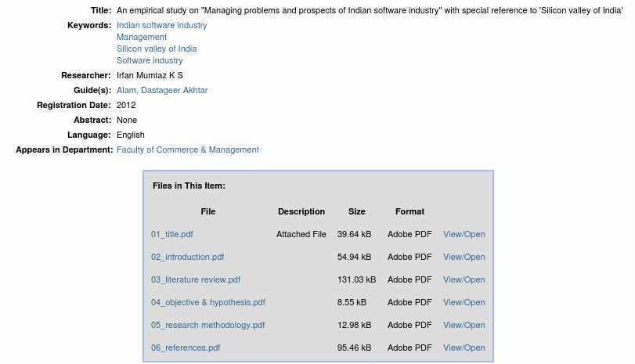Click View/Open for 06_references.pdf
Viewport: 635px width, 364px height.
464,348
